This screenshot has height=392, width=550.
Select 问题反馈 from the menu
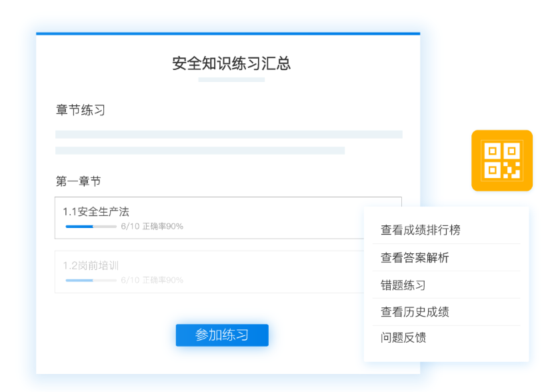403,337
